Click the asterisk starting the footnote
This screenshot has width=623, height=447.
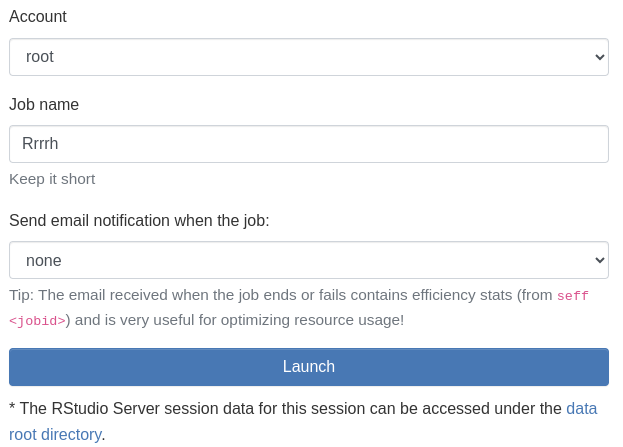click(x=12, y=409)
